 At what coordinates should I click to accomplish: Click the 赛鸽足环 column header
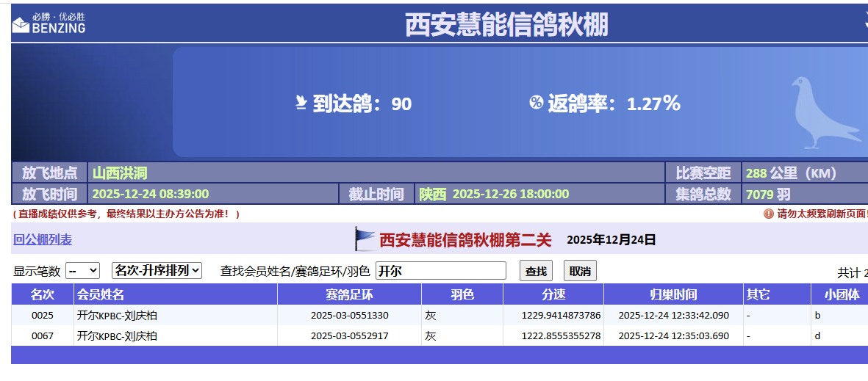coord(349,294)
